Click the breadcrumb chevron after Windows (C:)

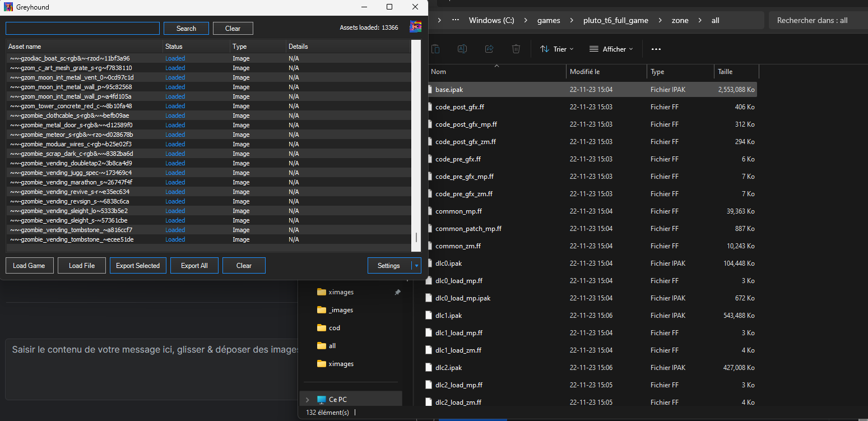pos(526,20)
